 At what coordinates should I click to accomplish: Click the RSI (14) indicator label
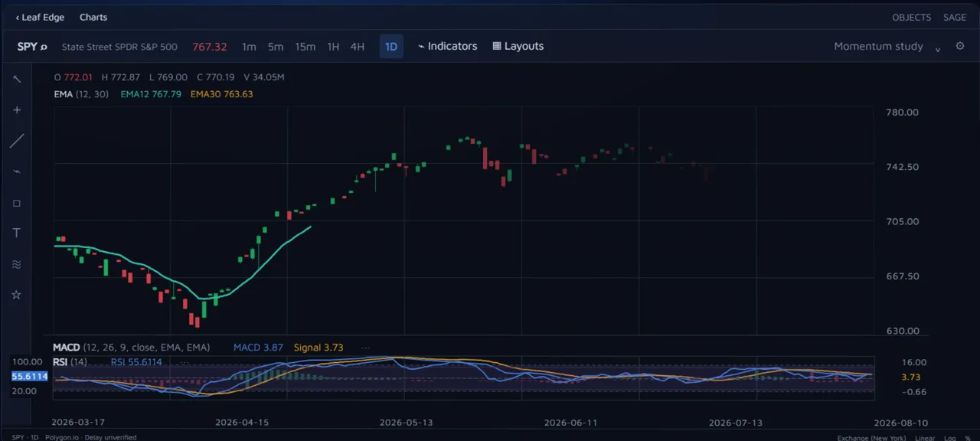[x=70, y=362]
